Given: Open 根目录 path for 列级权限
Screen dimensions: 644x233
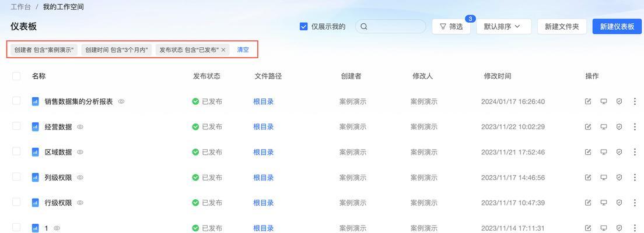Looking at the screenshot, I should pos(263,178).
